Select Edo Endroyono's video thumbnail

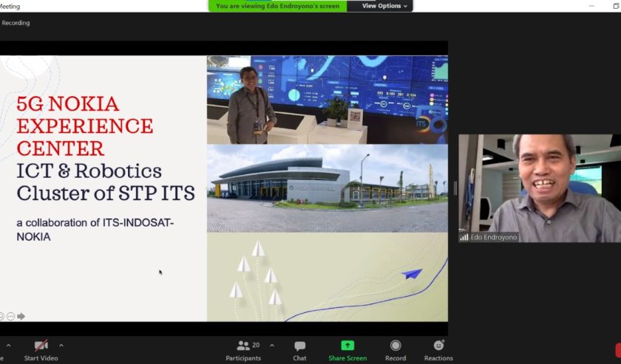point(540,188)
